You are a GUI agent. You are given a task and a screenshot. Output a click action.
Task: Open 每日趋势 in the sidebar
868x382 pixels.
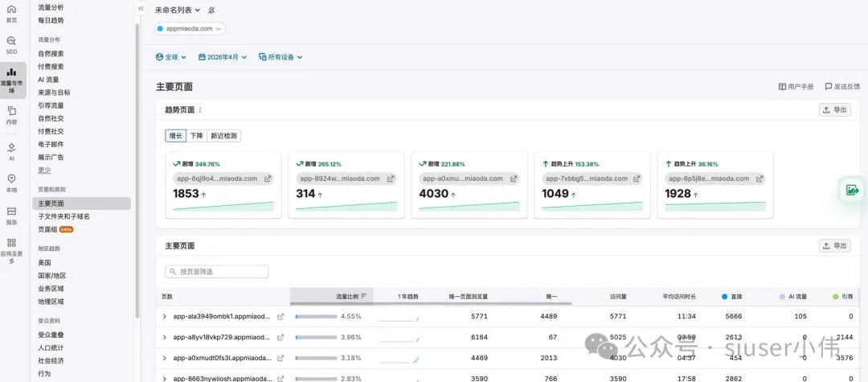pos(51,20)
